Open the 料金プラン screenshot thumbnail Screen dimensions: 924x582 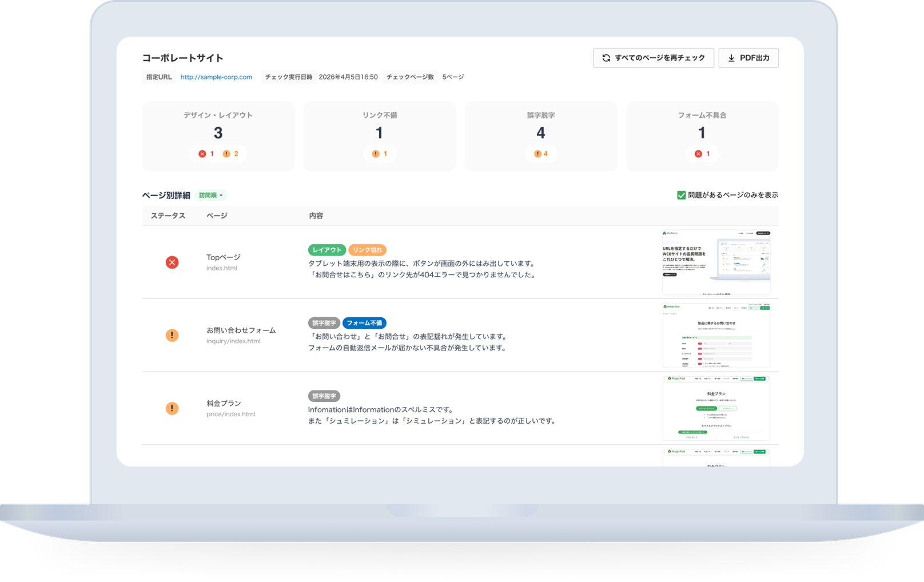[x=716, y=408]
